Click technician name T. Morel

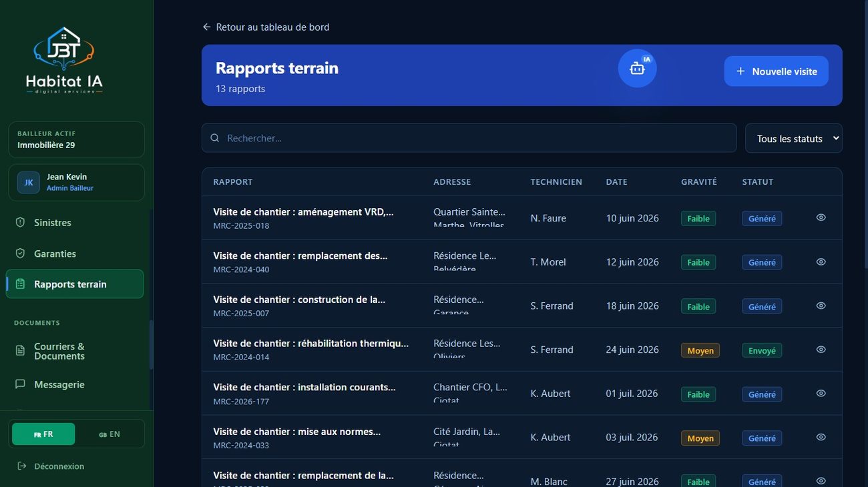coord(548,262)
